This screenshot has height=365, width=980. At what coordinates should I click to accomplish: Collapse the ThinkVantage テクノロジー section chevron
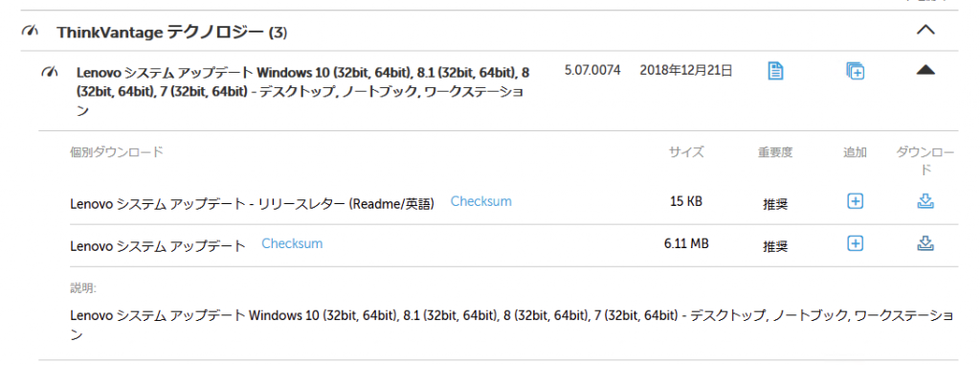pos(925,31)
